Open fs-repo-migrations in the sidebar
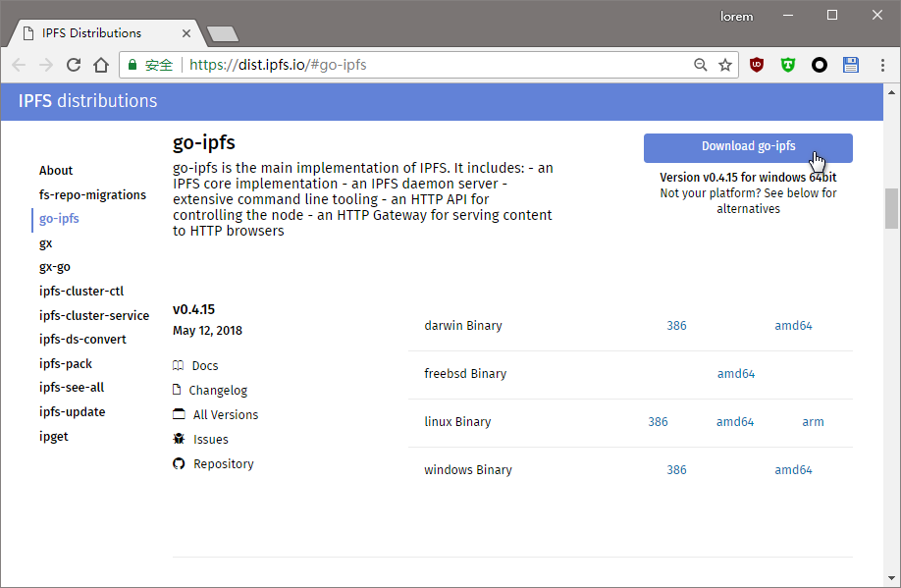Screen dimensions: 901x588 pyautogui.click(x=92, y=194)
